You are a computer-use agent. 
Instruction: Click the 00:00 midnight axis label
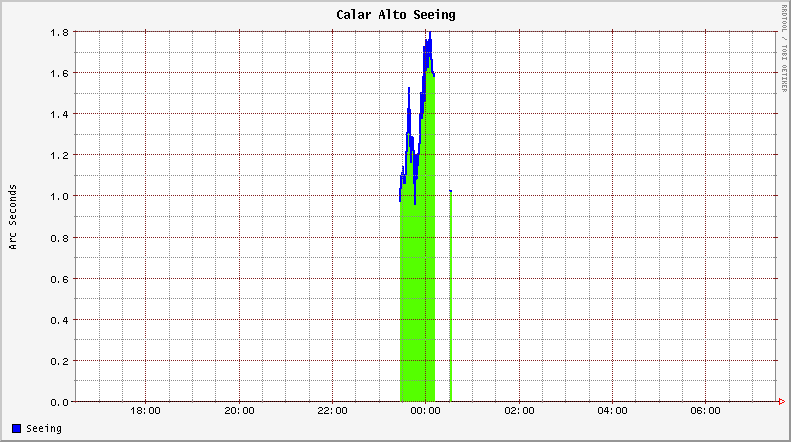(x=426, y=411)
